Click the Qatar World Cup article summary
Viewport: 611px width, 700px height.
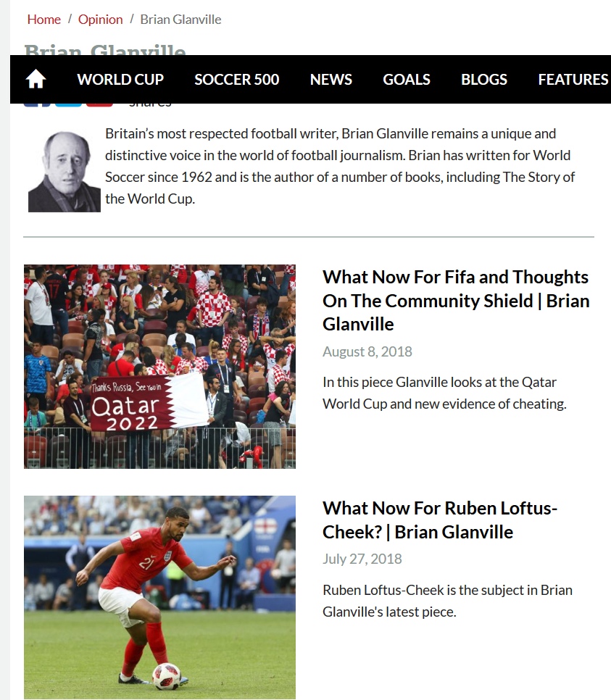click(444, 393)
